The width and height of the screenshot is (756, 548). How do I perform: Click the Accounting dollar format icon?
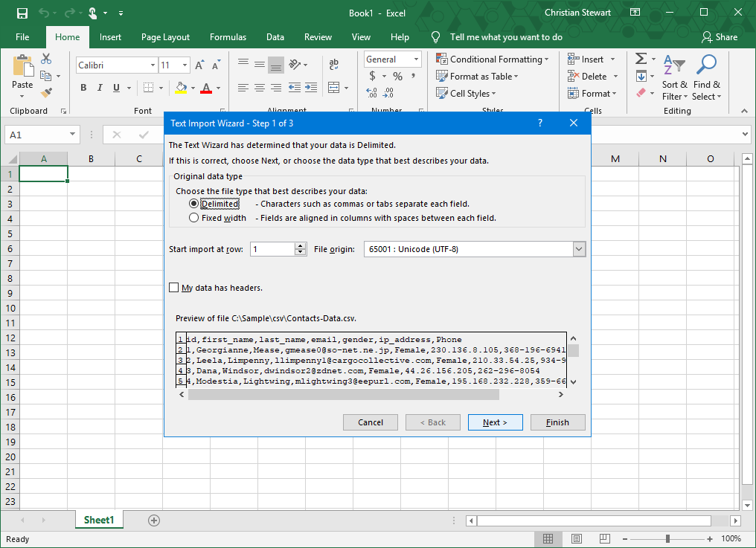coord(372,76)
